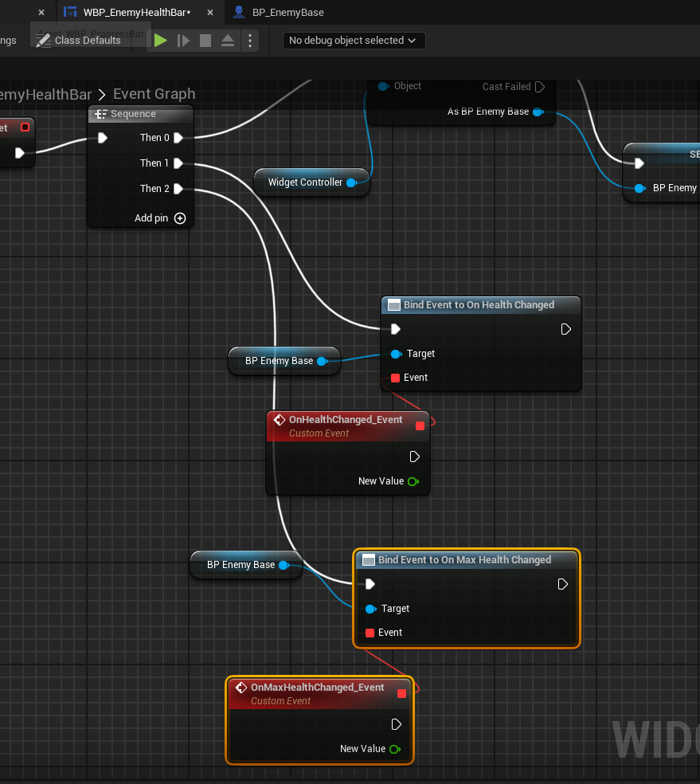Select the Sequence node header
The width and height of the screenshot is (700, 784).
(x=140, y=114)
